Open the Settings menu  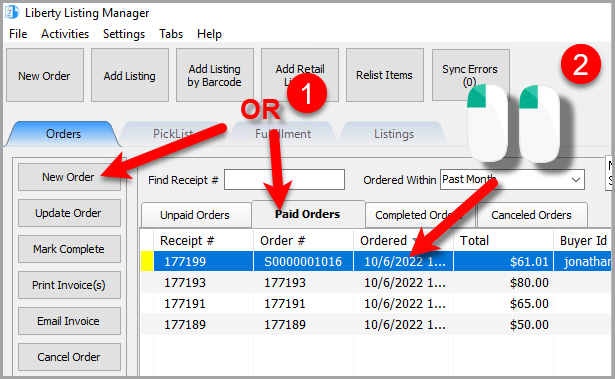(x=124, y=34)
